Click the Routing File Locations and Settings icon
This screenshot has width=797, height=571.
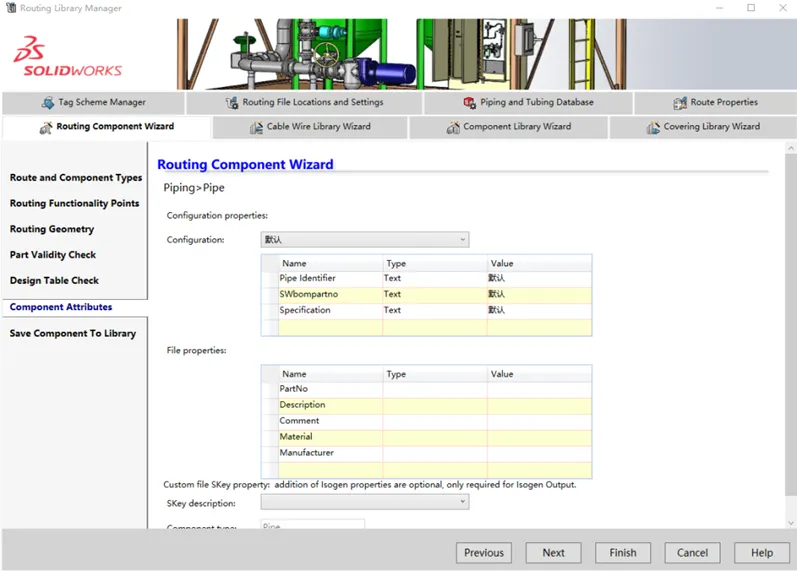point(232,103)
